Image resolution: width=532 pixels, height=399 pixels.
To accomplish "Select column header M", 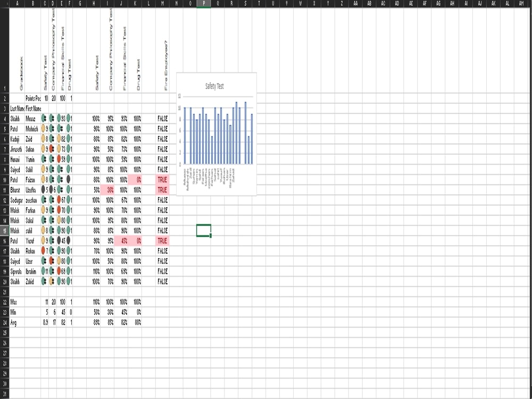I will [162, 3].
